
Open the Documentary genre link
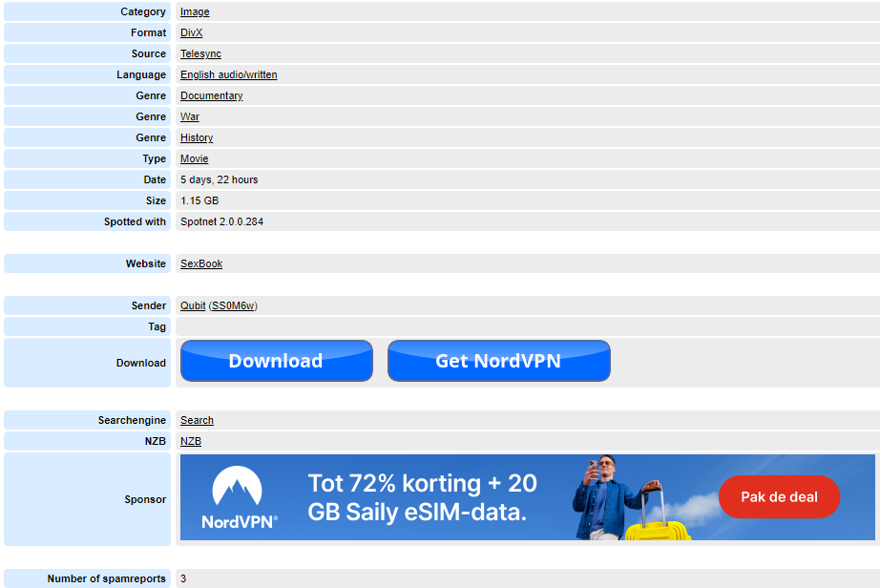(x=211, y=95)
